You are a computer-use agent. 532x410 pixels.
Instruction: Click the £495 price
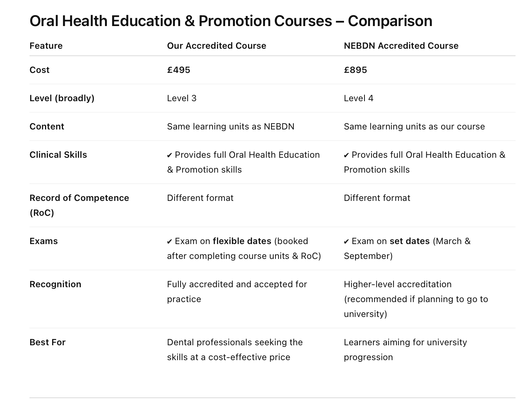[x=179, y=70]
